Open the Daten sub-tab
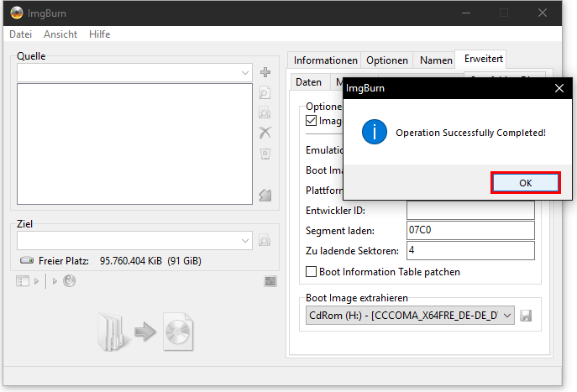 point(308,82)
